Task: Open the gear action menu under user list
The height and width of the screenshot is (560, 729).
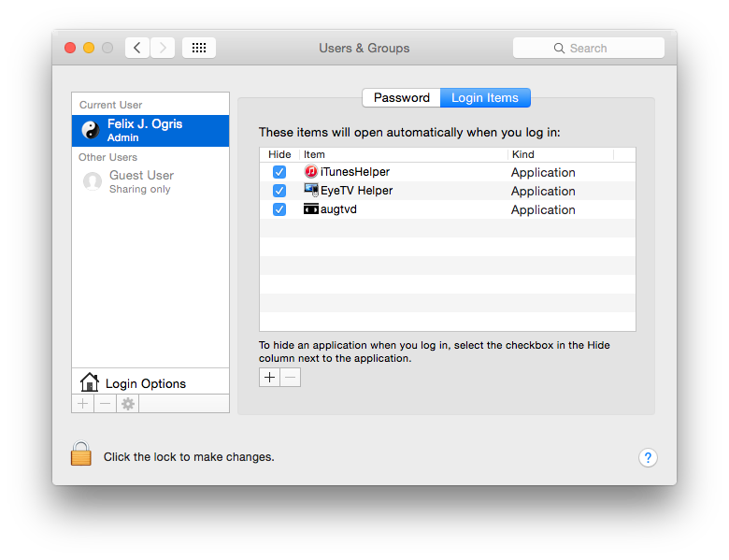Action: pyautogui.click(x=128, y=404)
